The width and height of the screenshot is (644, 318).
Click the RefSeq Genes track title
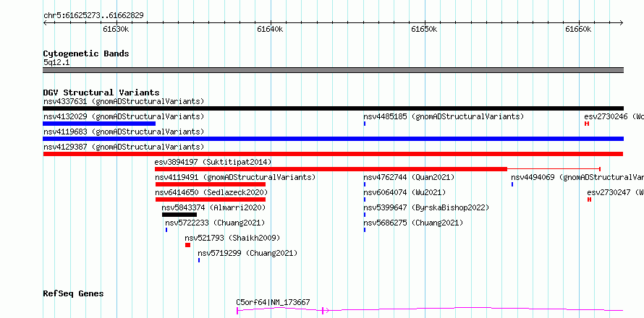tap(74, 293)
